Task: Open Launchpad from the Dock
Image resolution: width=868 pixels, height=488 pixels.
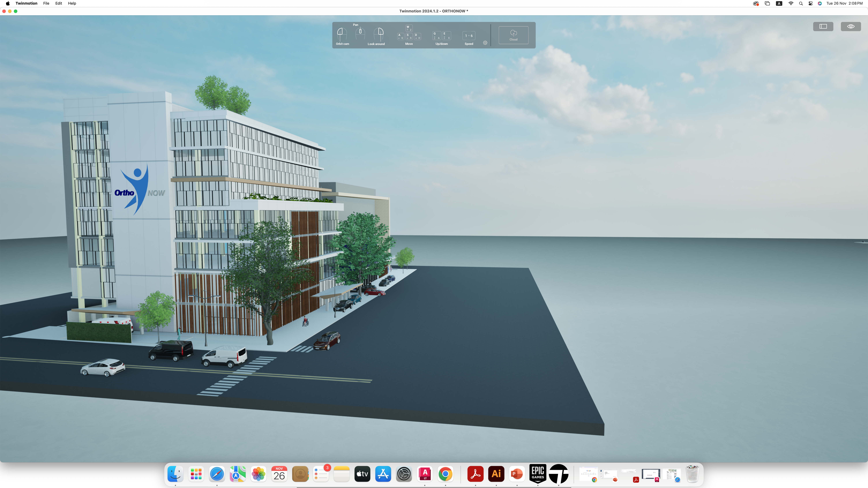Action: pyautogui.click(x=196, y=474)
